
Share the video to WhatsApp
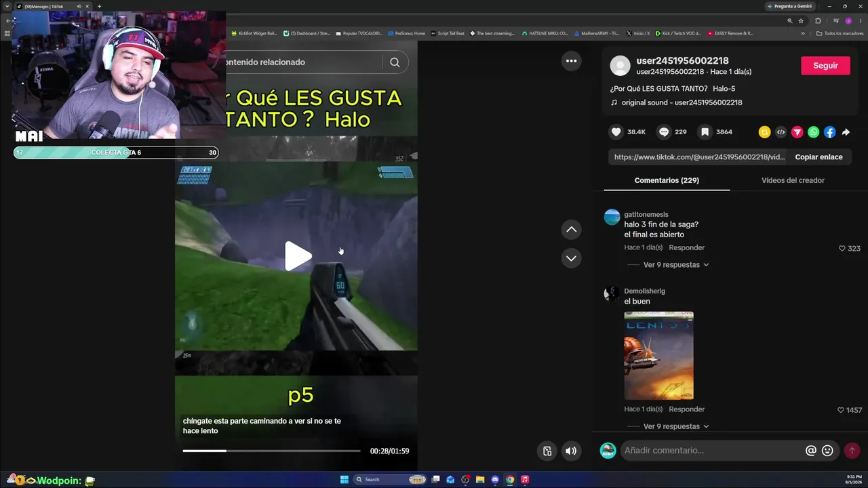tap(813, 132)
